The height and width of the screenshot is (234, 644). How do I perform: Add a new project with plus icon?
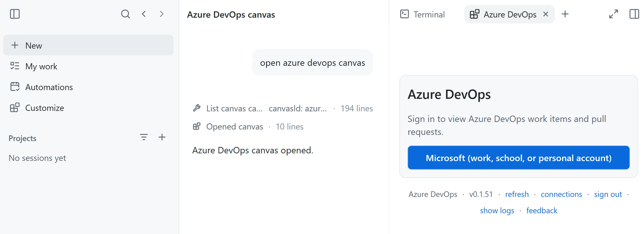pyautogui.click(x=162, y=137)
